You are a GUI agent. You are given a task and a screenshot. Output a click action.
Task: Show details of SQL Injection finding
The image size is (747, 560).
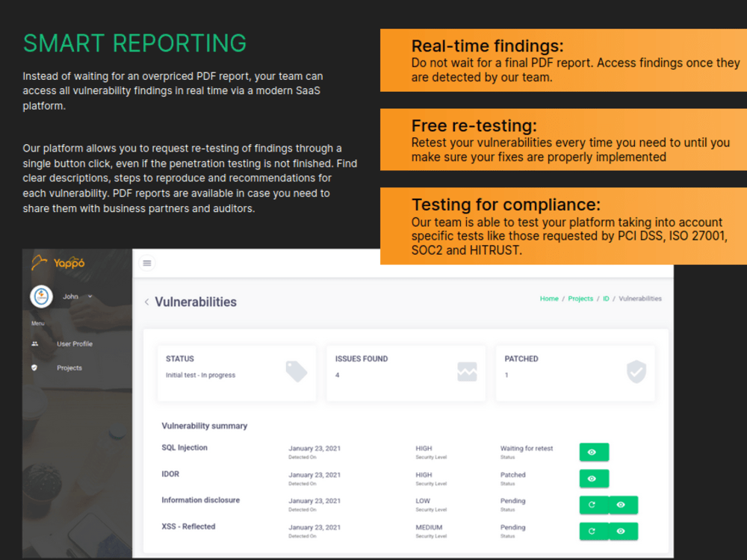(594, 452)
